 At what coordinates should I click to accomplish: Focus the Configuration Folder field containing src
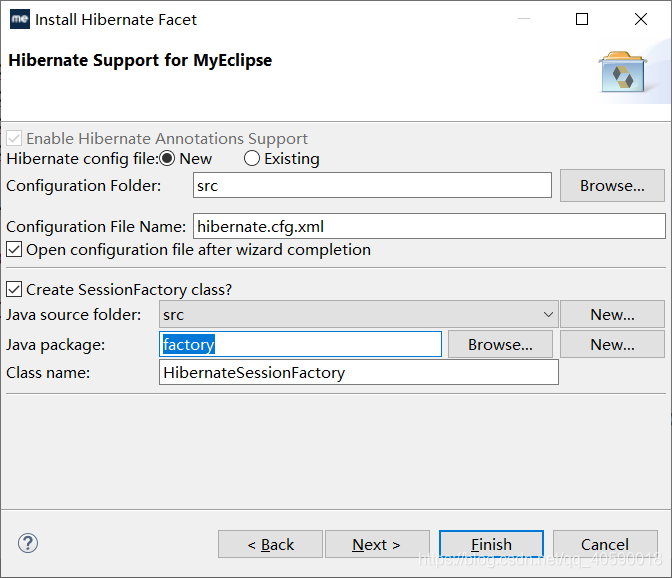click(x=372, y=186)
